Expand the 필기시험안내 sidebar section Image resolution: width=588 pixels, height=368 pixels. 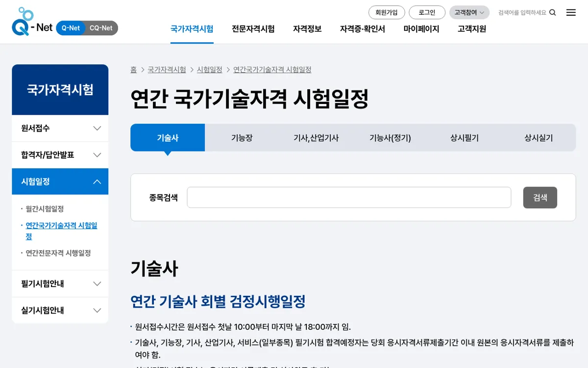click(x=60, y=284)
